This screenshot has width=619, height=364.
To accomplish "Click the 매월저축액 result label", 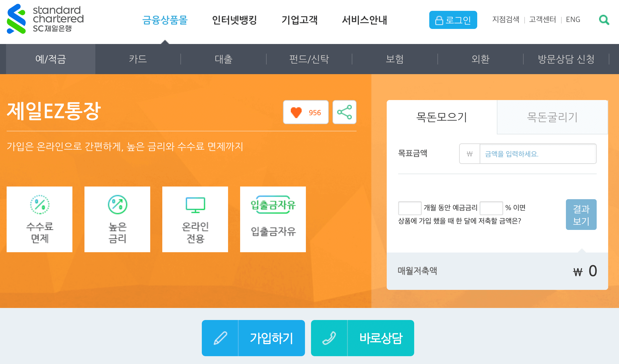I will coord(417,271).
